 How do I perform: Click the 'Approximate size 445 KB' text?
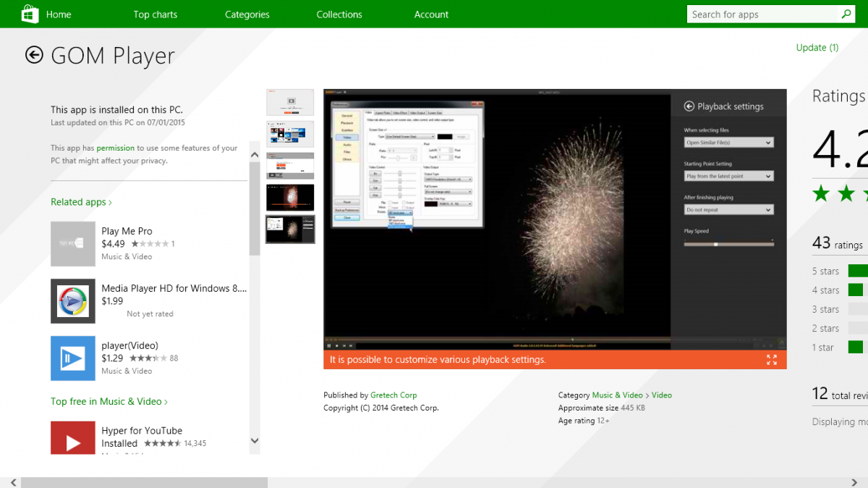coord(602,408)
